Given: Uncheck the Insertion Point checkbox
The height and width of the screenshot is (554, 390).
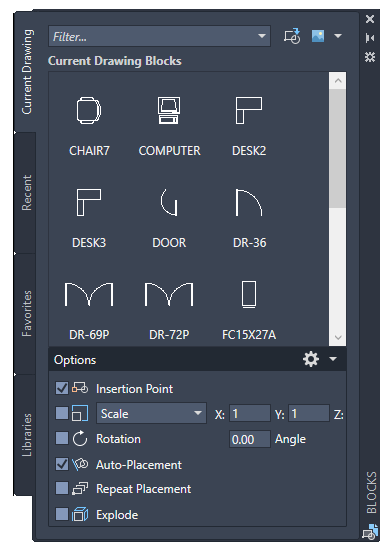Looking at the screenshot, I should pyautogui.click(x=62, y=388).
